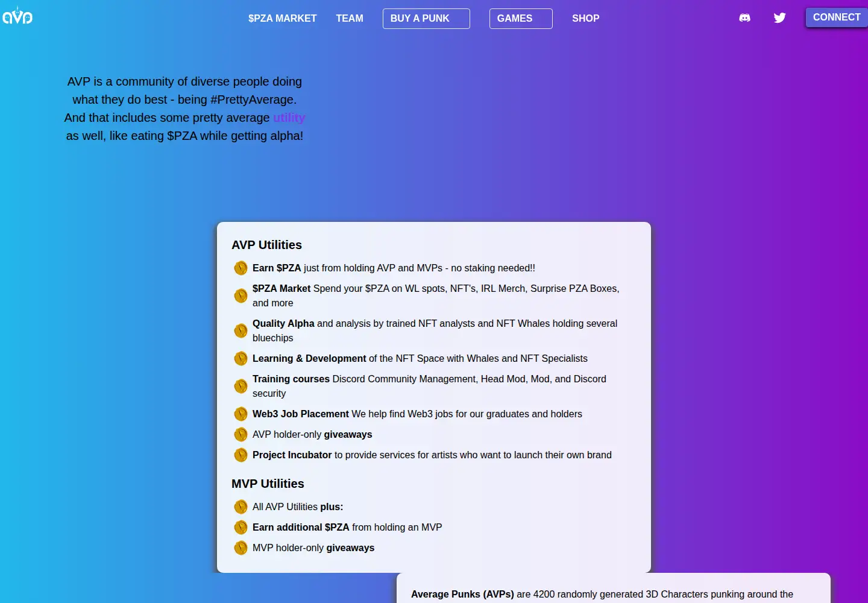The image size is (868, 603).
Task: Open the Twitter bird icon link
Action: coord(780,18)
